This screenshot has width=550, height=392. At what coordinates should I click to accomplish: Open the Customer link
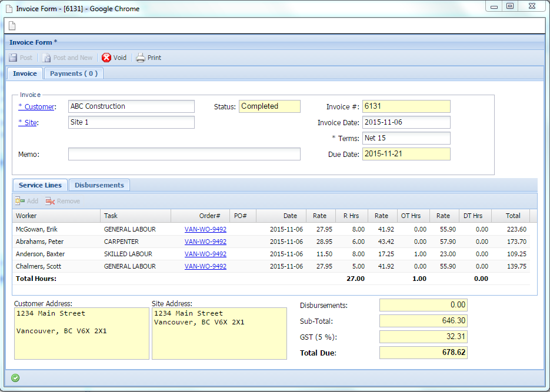click(36, 106)
